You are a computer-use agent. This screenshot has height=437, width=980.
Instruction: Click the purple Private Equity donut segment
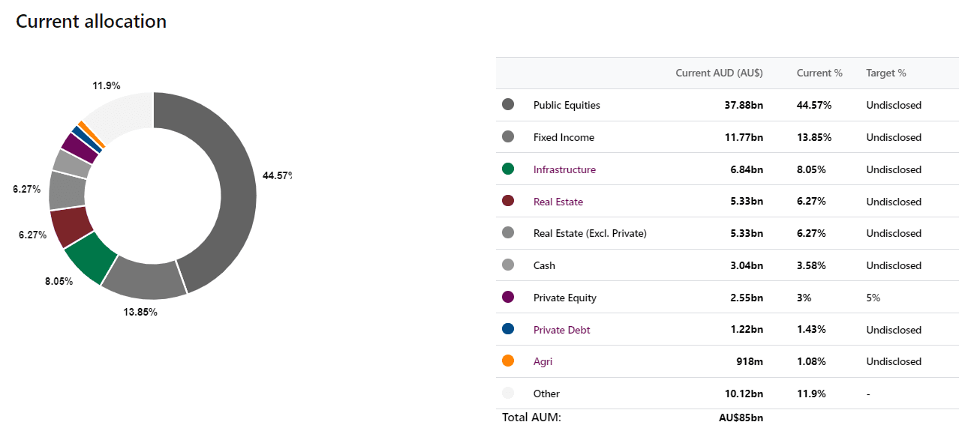pos(80,147)
